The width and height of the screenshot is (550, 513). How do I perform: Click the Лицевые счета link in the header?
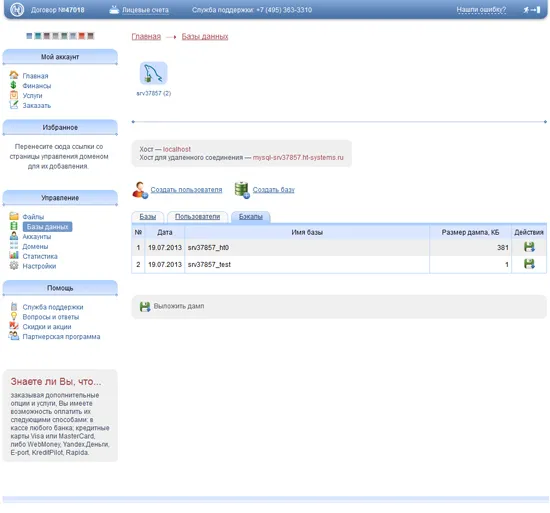tap(145, 10)
